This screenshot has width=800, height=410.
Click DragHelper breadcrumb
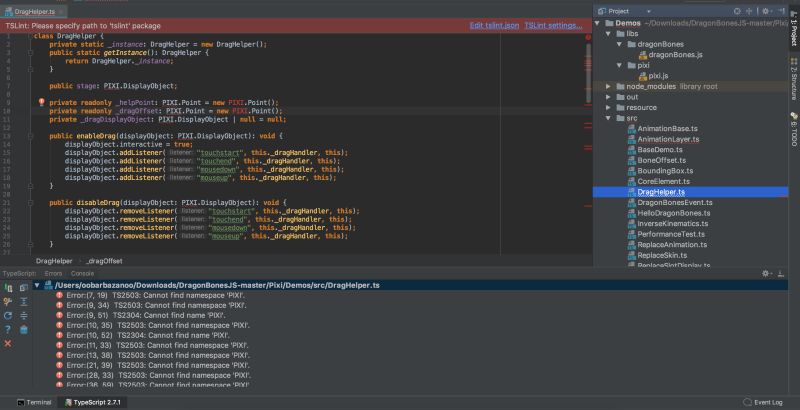[54, 261]
